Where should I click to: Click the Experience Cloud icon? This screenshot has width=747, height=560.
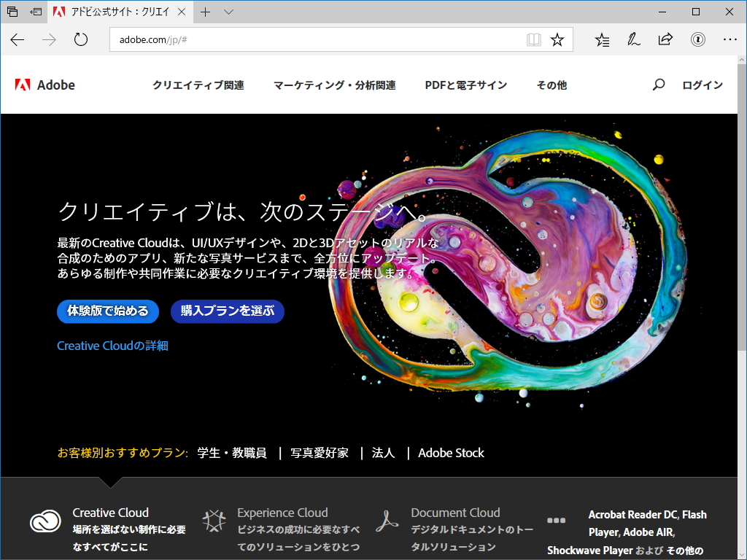tap(214, 519)
